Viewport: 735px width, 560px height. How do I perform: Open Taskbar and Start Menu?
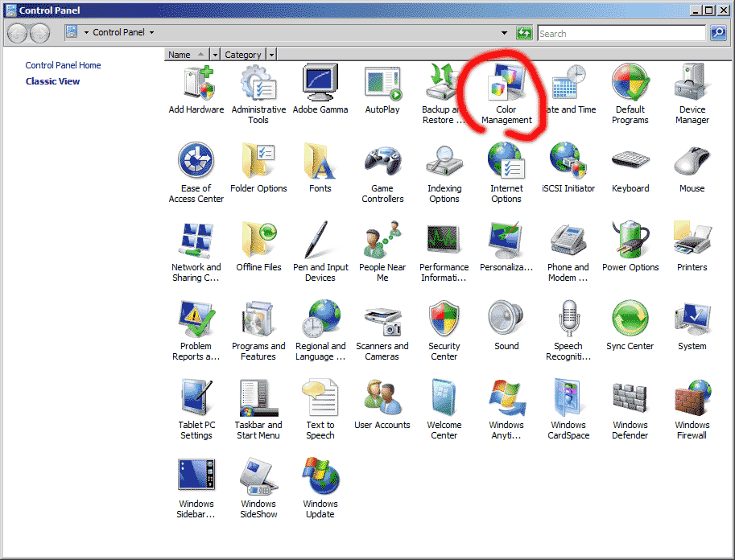[x=258, y=409]
